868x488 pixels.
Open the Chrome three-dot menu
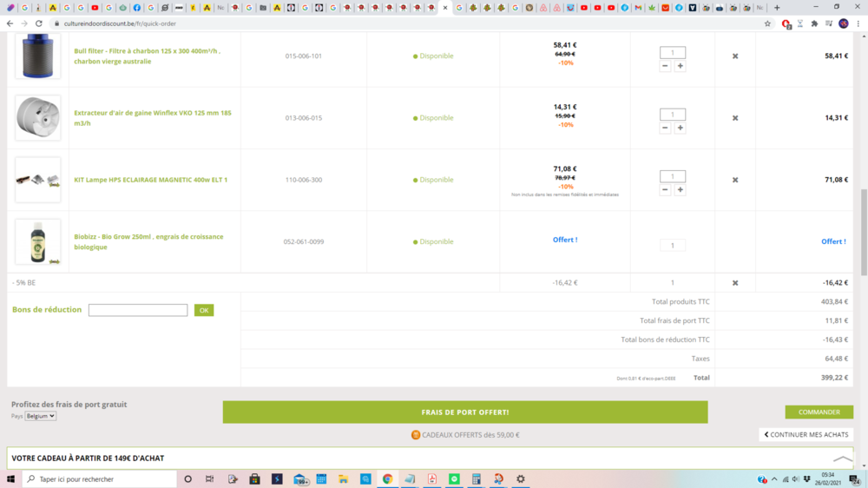tap(858, 23)
